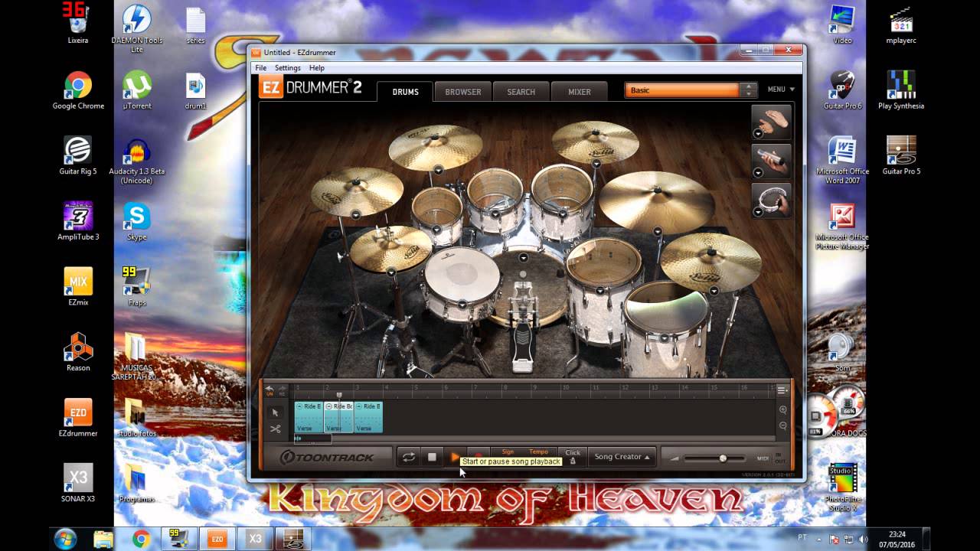The image size is (980, 551).
Task: Open the Settings menu
Action: pyautogui.click(x=288, y=68)
